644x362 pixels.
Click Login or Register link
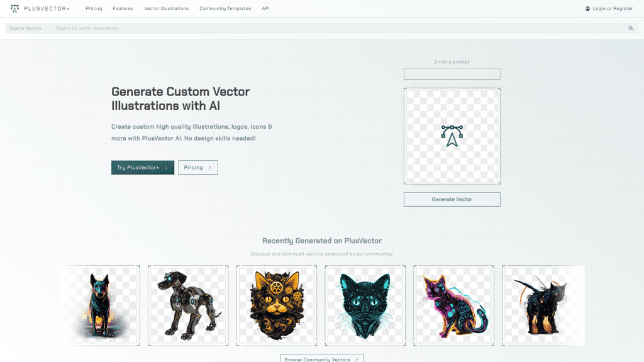pyautogui.click(x=613, y=8)
